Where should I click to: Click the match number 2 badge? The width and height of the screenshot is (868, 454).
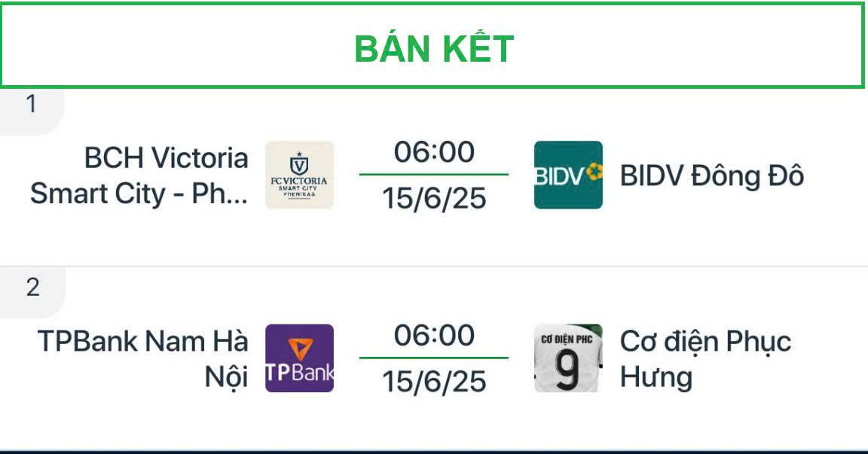click(x=32, y=288)
